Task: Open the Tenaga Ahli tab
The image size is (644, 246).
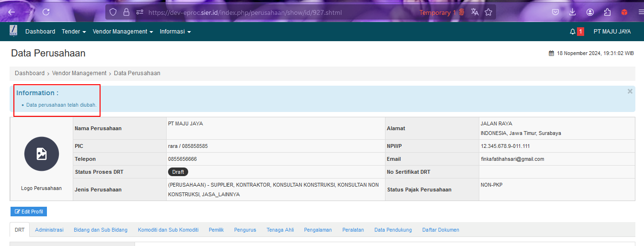Action: click(280, 230)
